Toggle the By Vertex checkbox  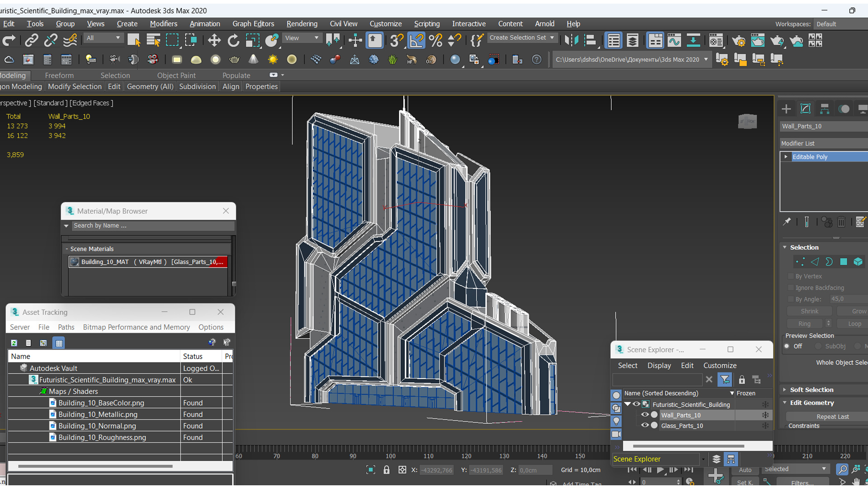click(791, 276)
